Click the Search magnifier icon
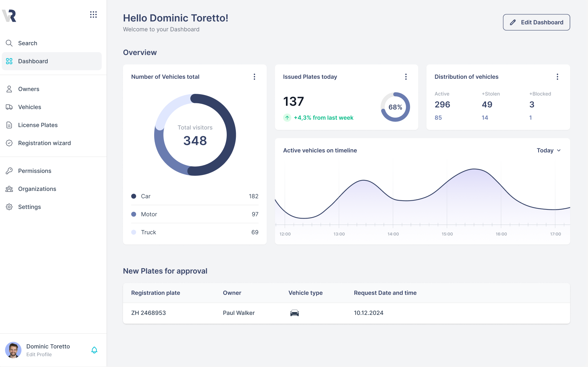Viewport: 588px width, 367px height. (x=9, y=43)
